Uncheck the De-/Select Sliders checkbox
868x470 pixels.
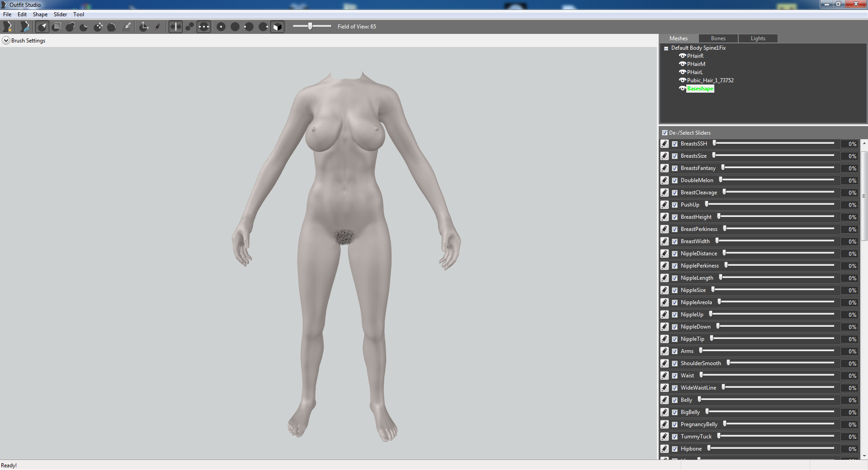click(665, 133)
